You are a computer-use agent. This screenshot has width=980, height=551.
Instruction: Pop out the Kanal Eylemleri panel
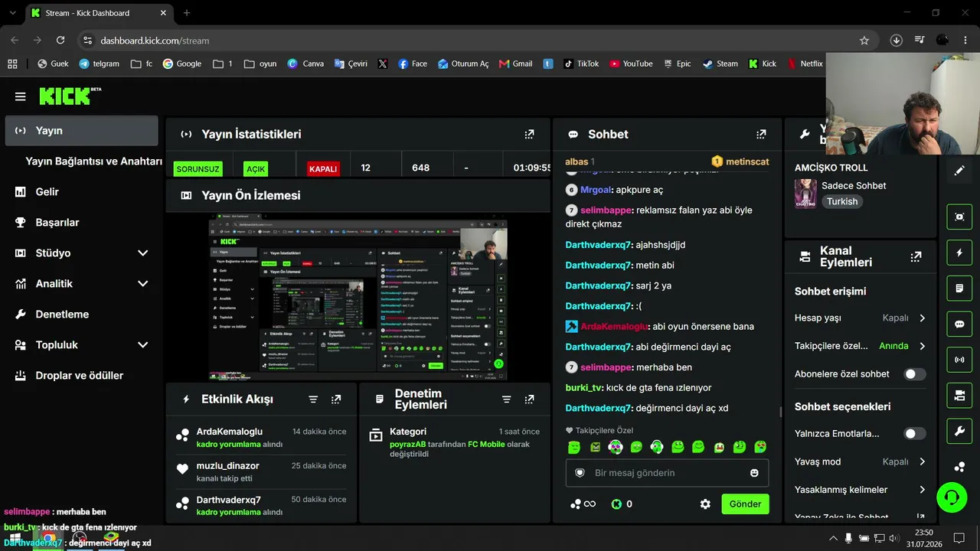click(x=916, y=257)
